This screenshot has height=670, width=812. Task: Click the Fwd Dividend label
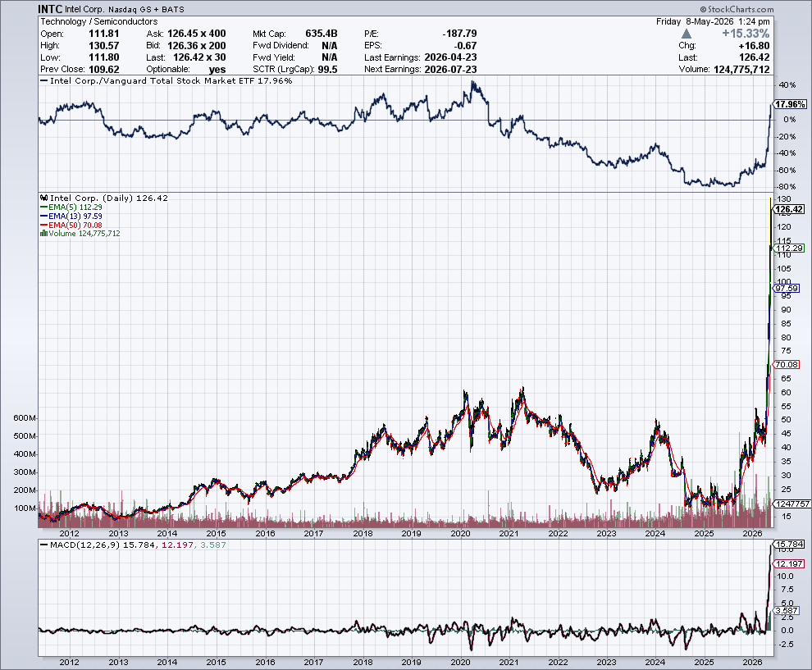pyautogui.click(x=281, y=46)
